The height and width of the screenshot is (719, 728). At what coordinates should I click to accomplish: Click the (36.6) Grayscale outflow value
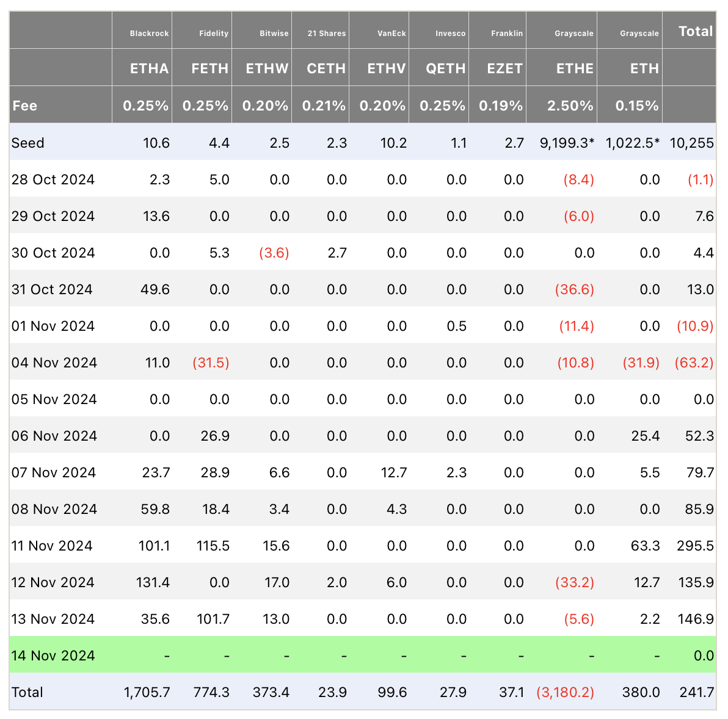(x=574, y=289)
